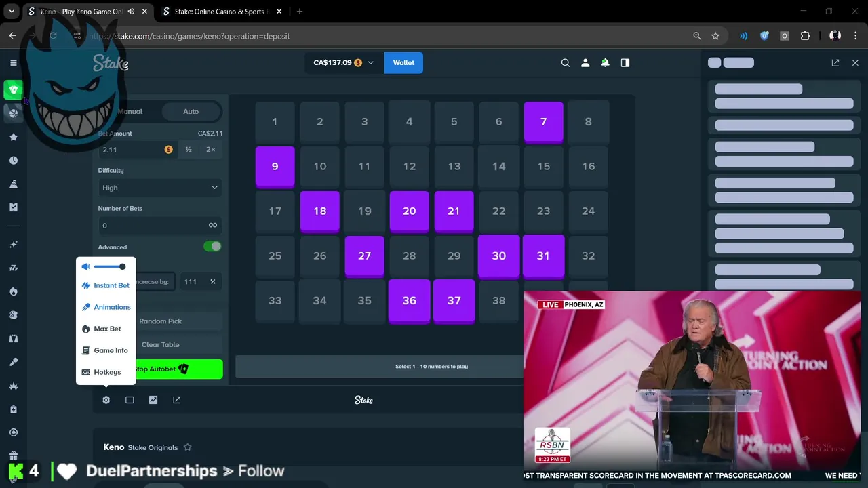Click the increase by percentage field

(x=200, y=281)
